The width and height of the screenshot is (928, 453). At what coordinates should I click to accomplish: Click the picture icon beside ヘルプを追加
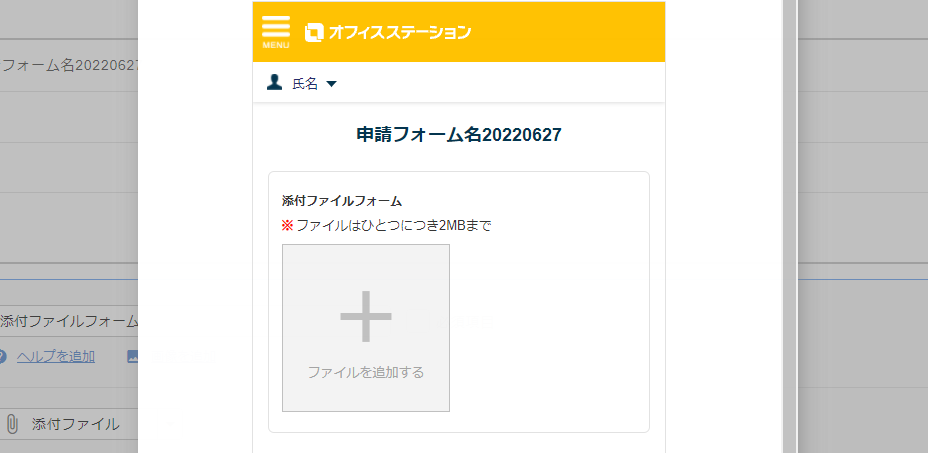(133, 356)
